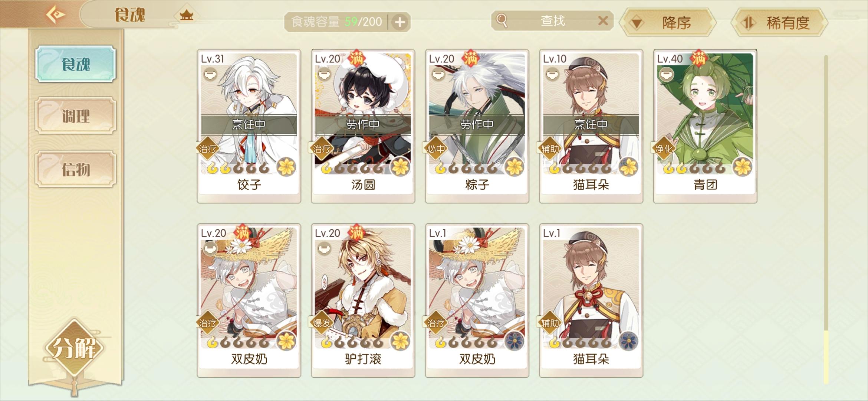Tap the 治疗 badge on 饺子 card

coord(208,149)
